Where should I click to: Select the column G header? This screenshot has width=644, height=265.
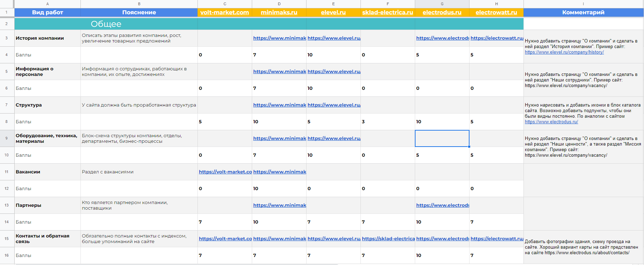pyautogui.click(x=442, y=4)
